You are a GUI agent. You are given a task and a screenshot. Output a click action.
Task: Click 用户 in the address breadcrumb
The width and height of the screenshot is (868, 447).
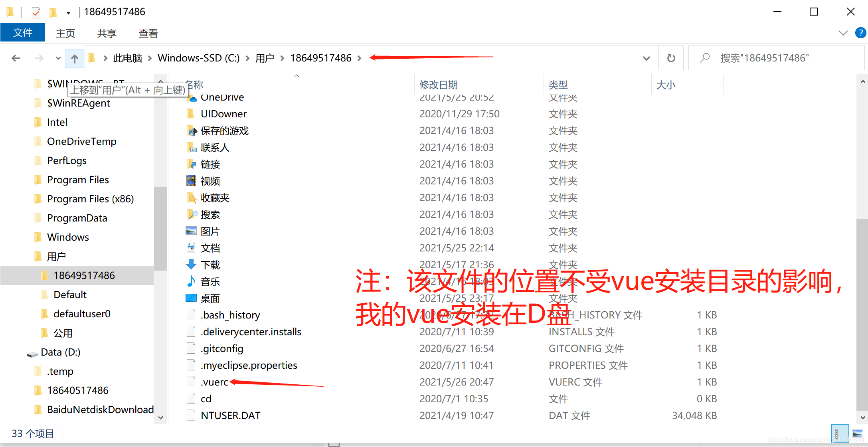click(x=265, y=58)
